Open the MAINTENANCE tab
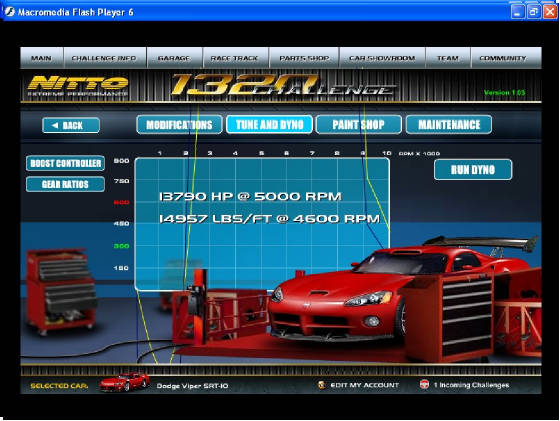The height and width of the screenshot is (421, 560). (x=449, y=125)
